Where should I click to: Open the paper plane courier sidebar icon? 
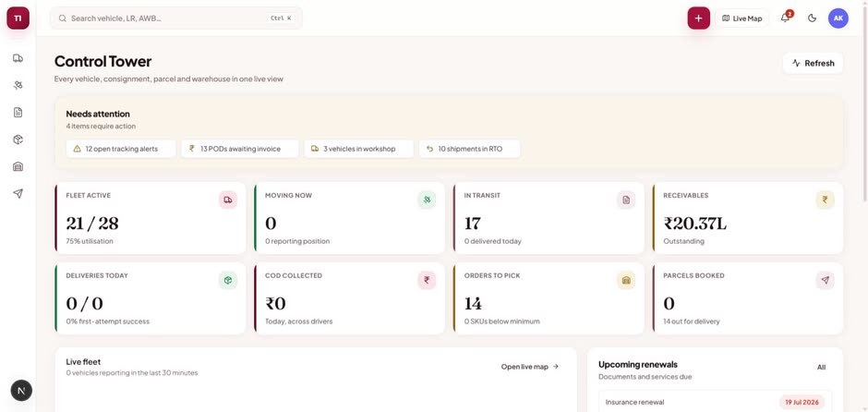tap(18, 194)
